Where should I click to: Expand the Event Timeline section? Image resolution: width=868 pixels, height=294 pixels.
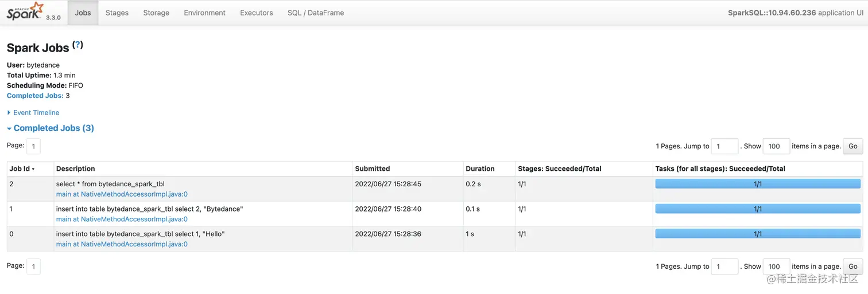click(36, 113)
